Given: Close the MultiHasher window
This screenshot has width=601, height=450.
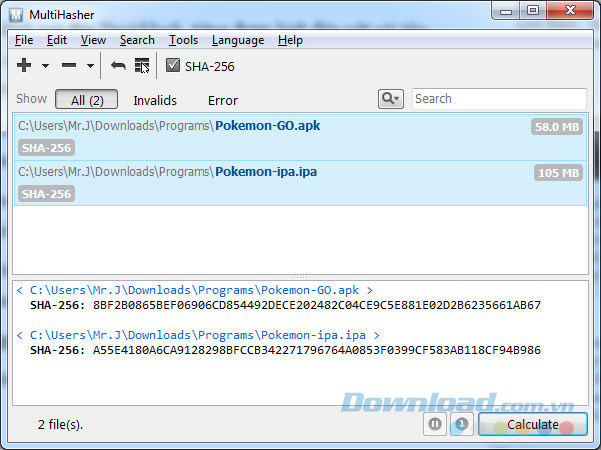Looking at the screenshot, I should 570,10.
